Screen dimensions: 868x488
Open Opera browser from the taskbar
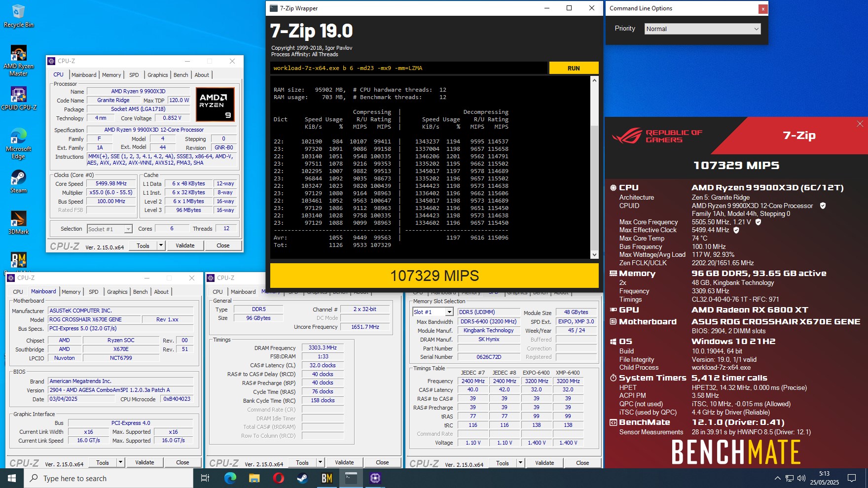tap(278, 478)
